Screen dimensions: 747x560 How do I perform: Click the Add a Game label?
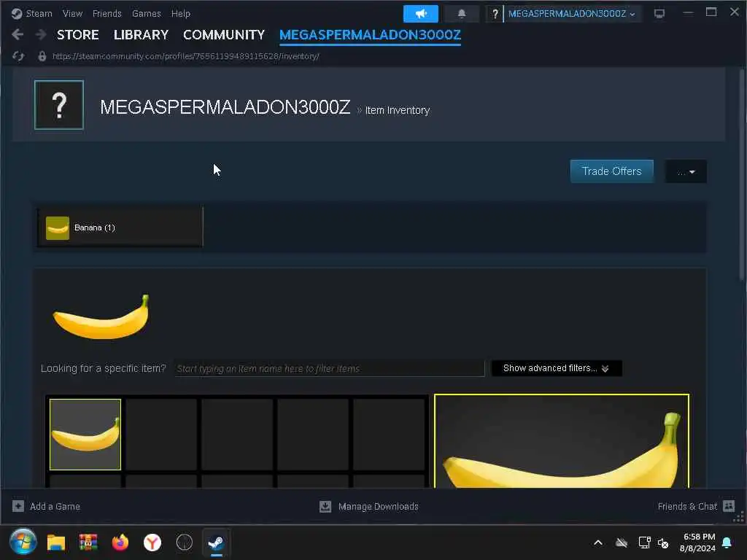(x=55, y=507)
